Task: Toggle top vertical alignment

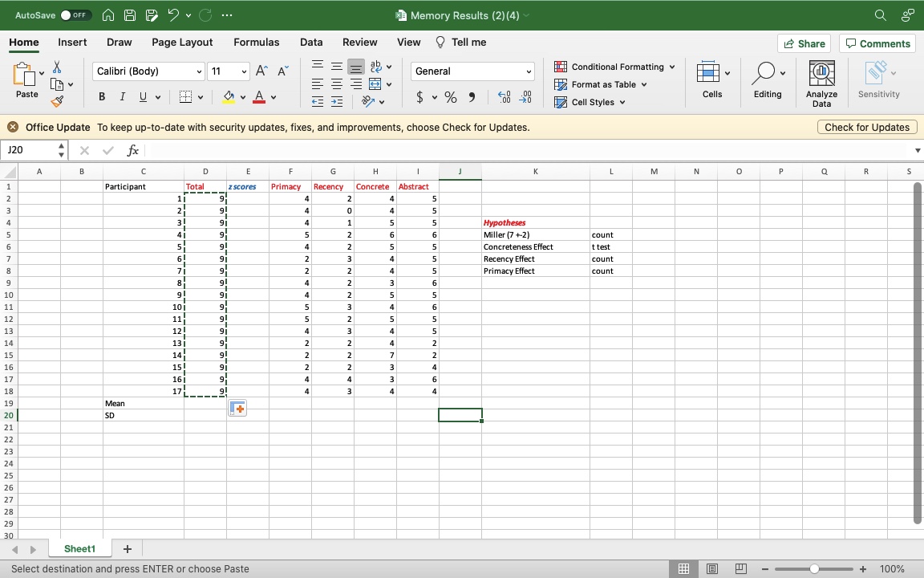Action: pos(318,66)
